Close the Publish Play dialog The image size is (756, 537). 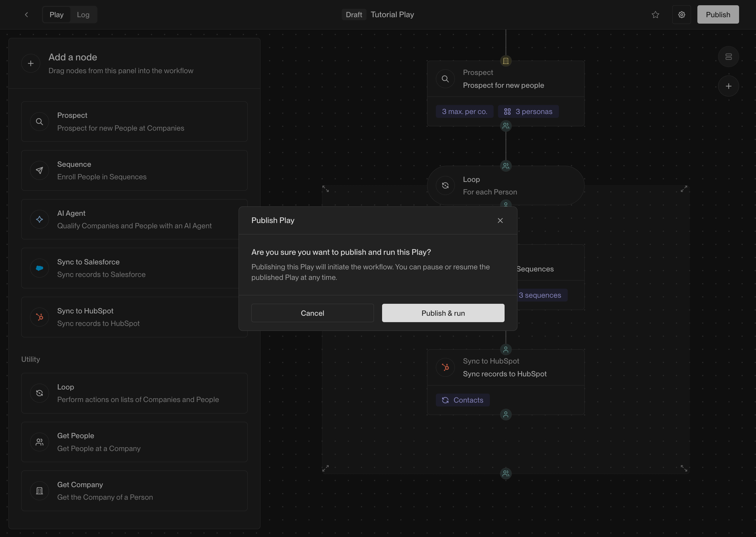500,221
